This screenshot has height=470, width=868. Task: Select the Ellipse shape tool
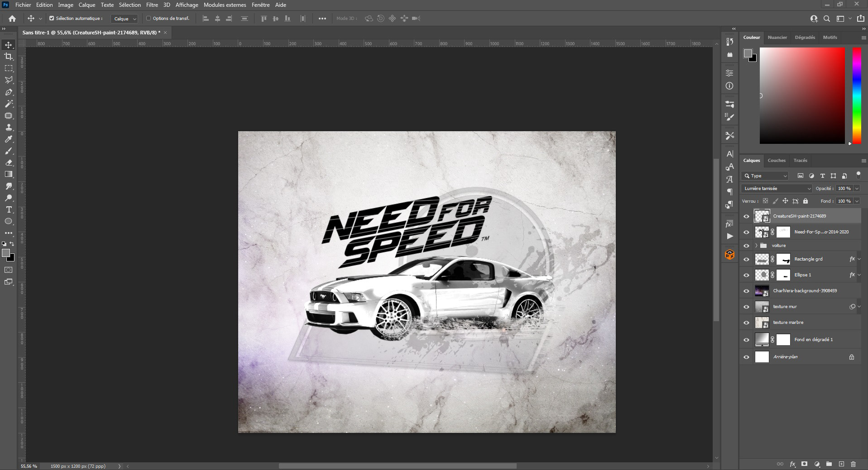coord(9,222)
